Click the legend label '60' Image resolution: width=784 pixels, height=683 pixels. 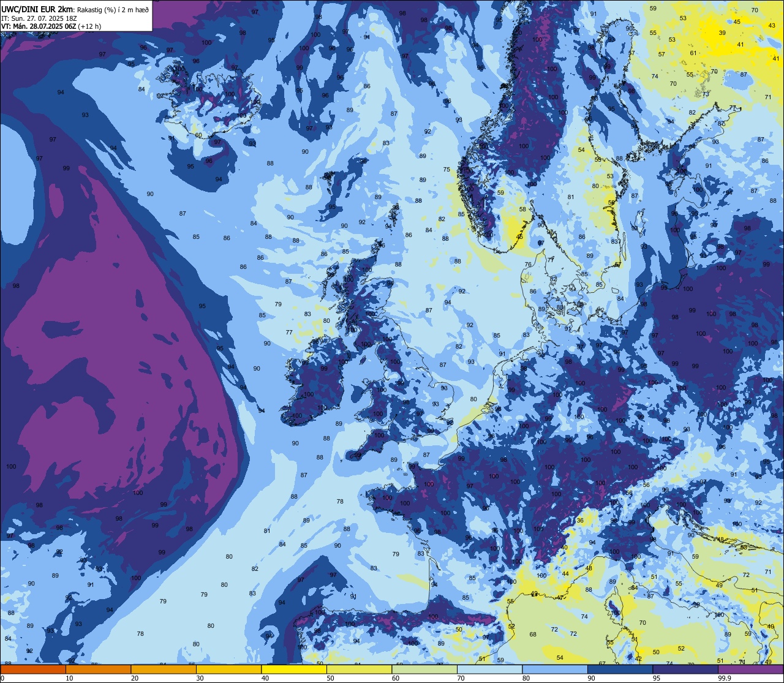(x=396, y=678)
